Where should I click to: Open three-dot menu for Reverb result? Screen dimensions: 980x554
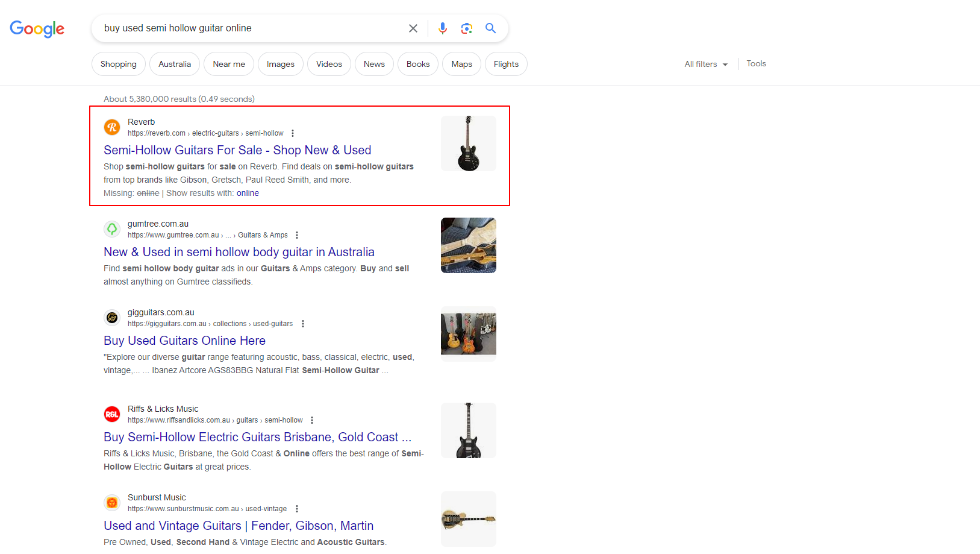pos(293,133)
